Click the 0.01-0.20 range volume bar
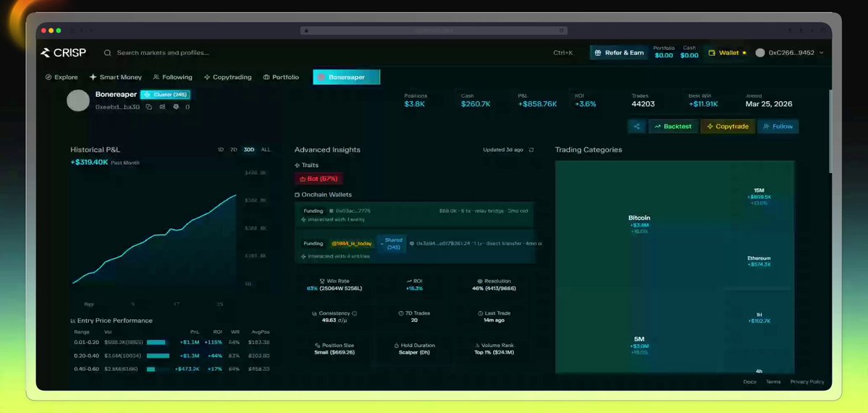 (x=156, y=342)
